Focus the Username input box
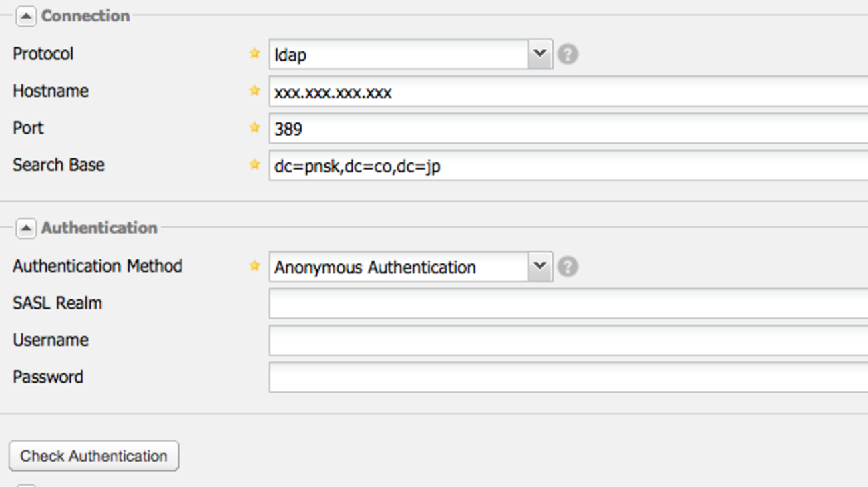The height and width of the screenshot is (487, 868). pyautogui.click(x=568, y=341)
